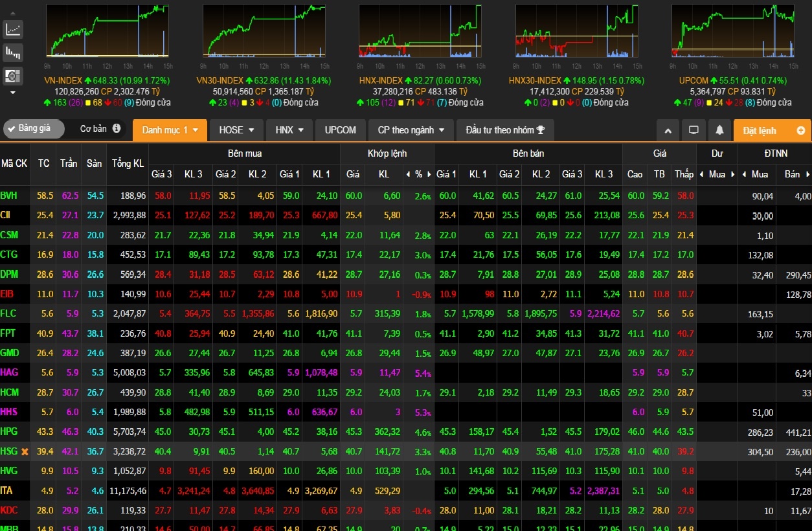Expand the CP theo ngành dropdown
The image size is (812, 531).
point(411,130)
